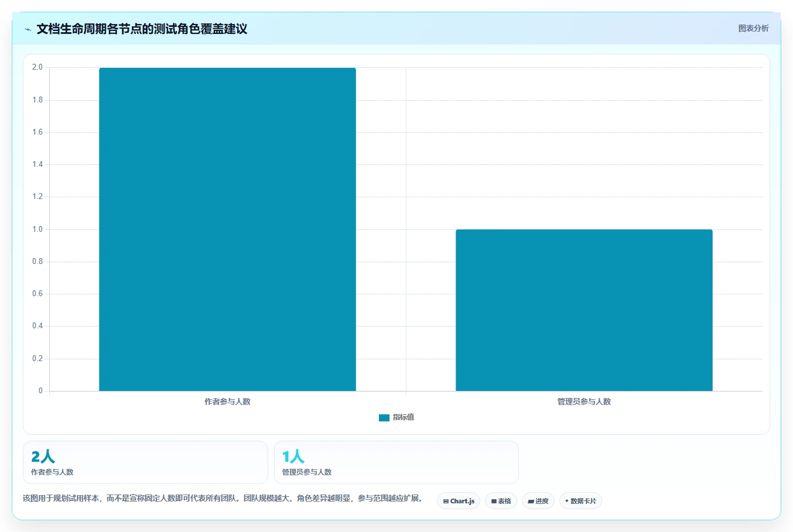Click the 2人 data card
Image resolution: width=793 pixels, height=532 pixels.
[x=145, y=462]
